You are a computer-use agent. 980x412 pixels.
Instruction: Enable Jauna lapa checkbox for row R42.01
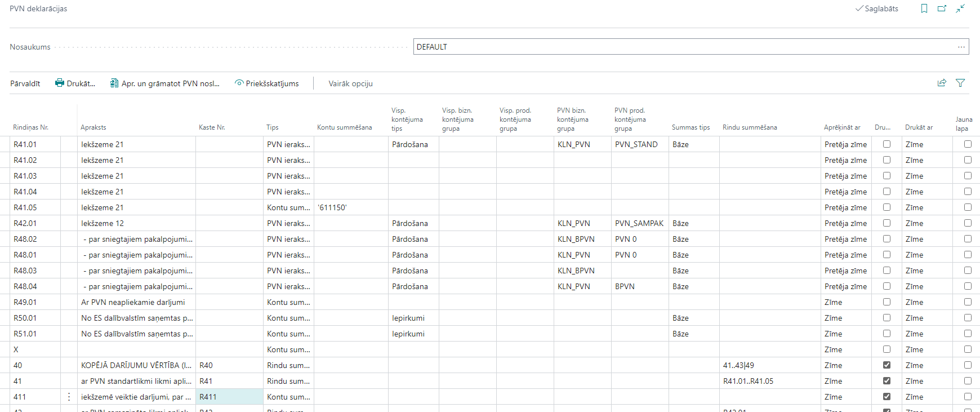tap(968, 223)
